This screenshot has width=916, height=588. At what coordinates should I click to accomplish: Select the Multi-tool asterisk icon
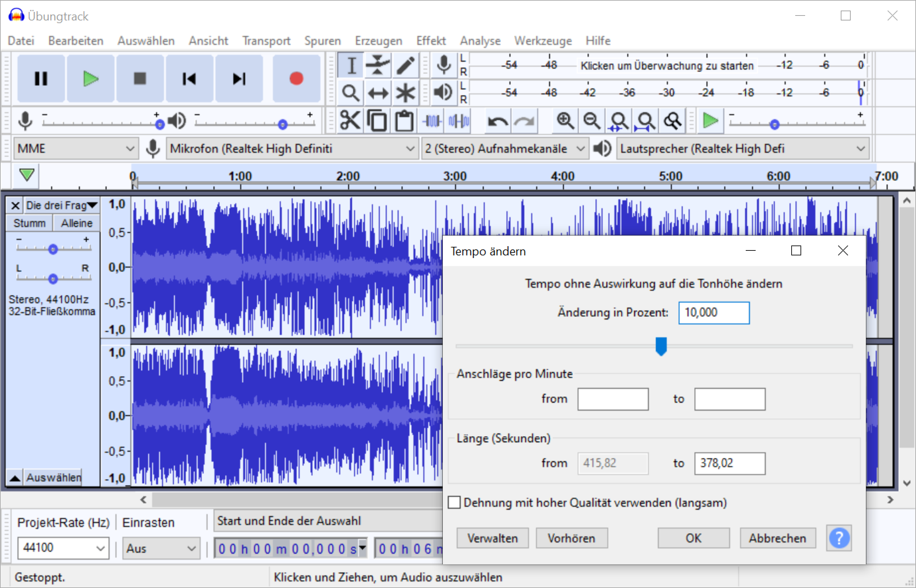coord(405,93)
